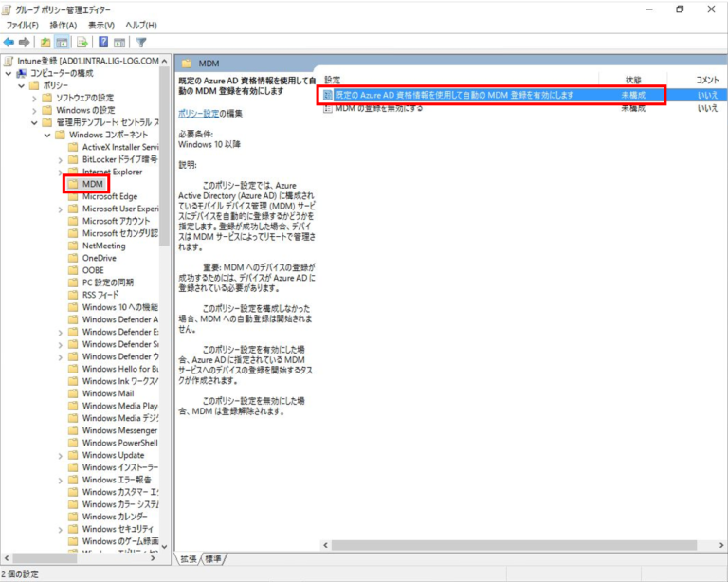Select Windows PowerShell in the tree
Viewport: 728px width, 582px height.
click(119, 443)
